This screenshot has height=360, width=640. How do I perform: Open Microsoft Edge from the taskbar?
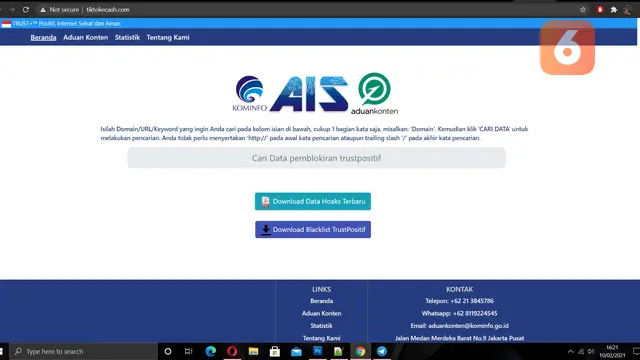pyautogui.click(x=211, y=351)
